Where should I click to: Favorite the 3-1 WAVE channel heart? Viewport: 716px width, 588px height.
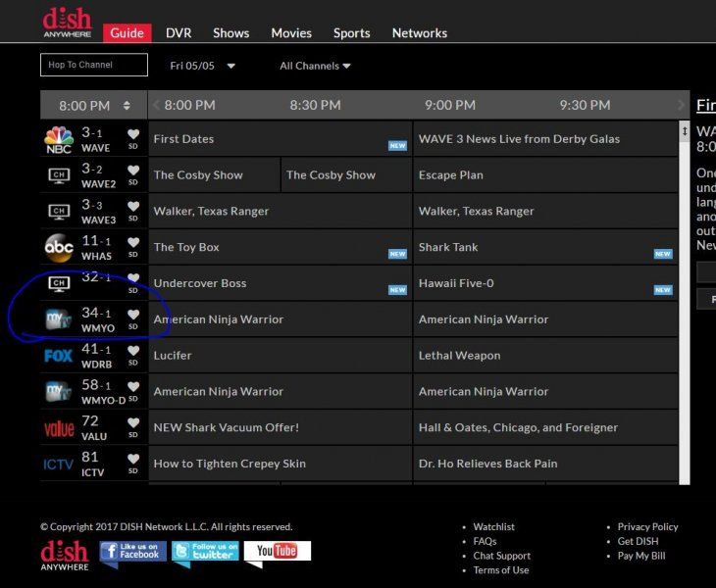133,133
